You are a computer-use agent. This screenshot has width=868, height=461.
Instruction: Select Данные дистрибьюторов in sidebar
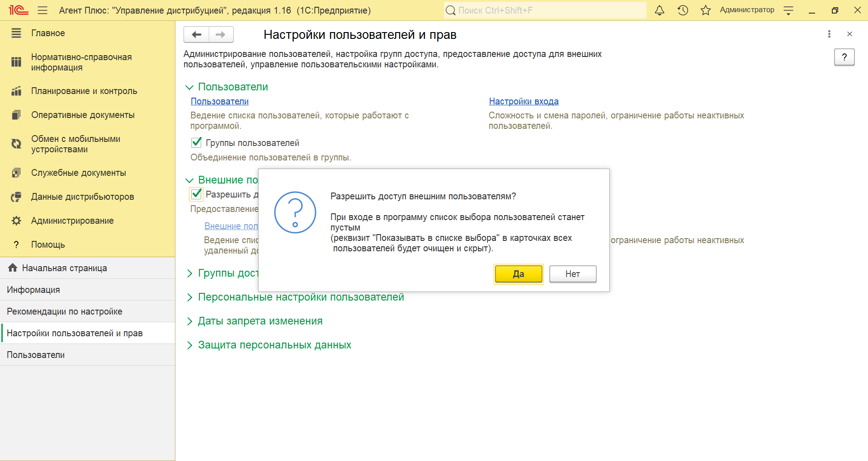click(82, 197)
